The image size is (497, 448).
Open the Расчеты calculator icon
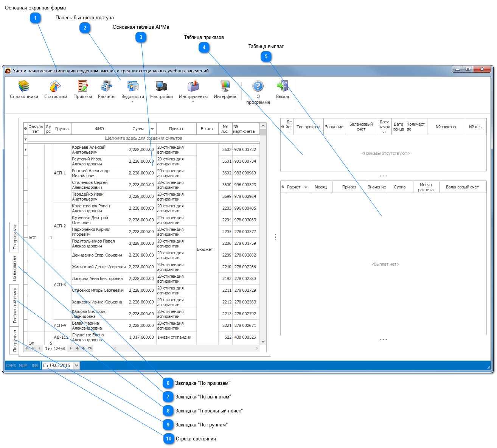pos(107,86)
